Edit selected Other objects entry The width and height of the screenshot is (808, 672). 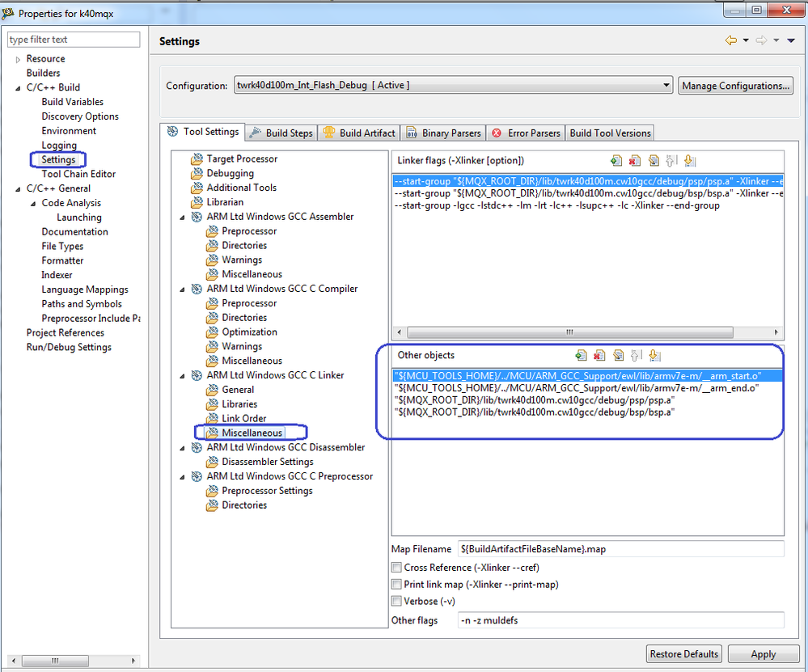618,355
